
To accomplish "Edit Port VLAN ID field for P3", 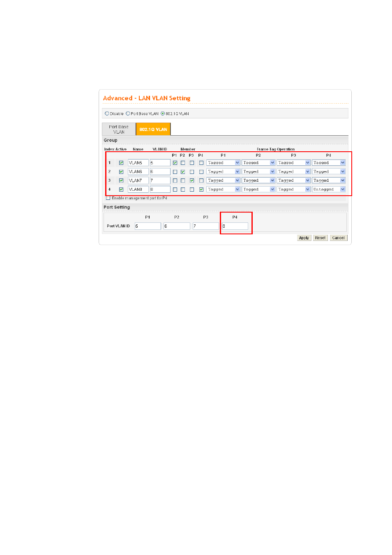I will coord(206,226).
